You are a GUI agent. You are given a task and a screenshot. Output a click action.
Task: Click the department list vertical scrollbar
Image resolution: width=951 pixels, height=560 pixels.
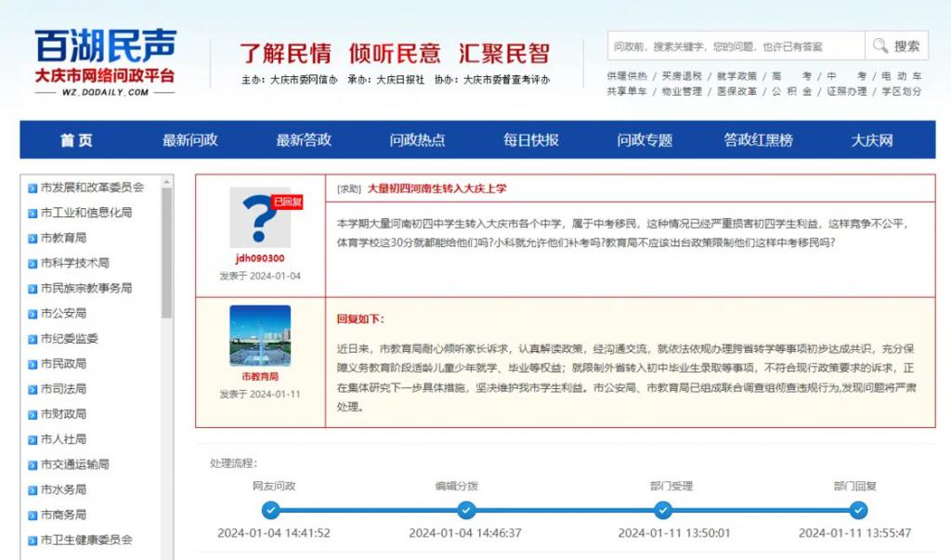[x=166, y=251]
